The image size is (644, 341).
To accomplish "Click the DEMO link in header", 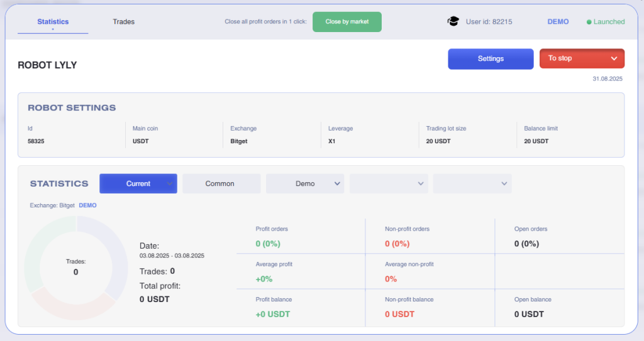I will coord(558,22).
